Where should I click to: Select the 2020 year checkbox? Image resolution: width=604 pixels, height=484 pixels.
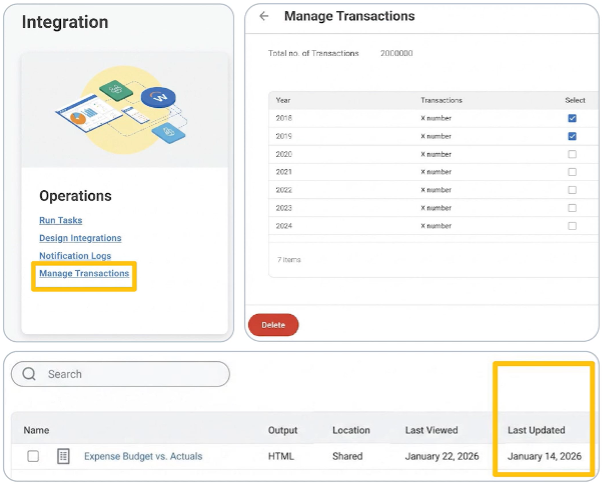572,154
